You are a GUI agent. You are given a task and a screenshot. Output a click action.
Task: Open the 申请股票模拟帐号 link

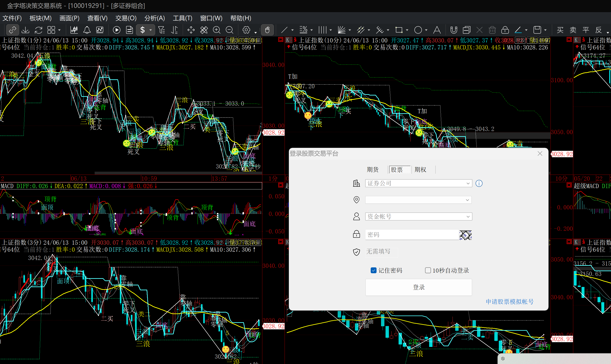pyautogui.click(x=510, y=302)
